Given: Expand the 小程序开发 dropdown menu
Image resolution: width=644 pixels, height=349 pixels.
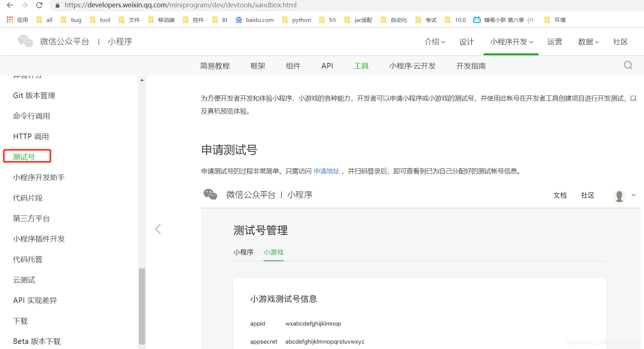Looking at the screenshot, I should 511,42.
